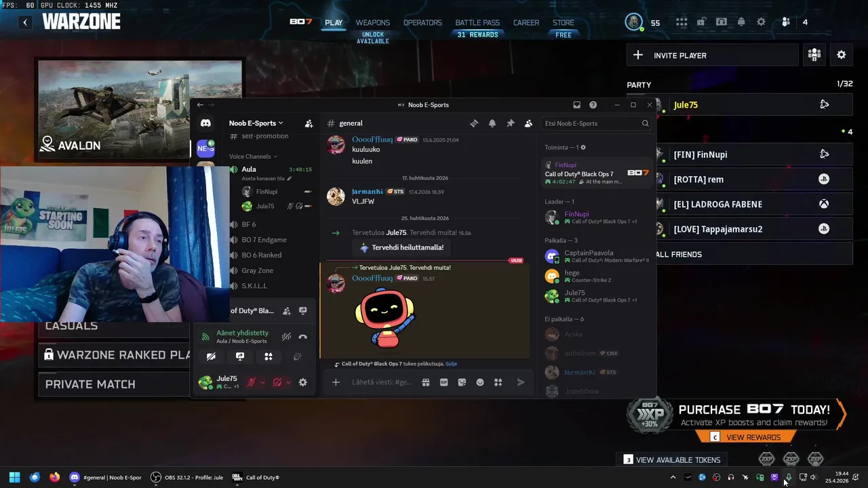Send a gift in the message bar
Screen dimensions: 868x488
tap(426, 382)
